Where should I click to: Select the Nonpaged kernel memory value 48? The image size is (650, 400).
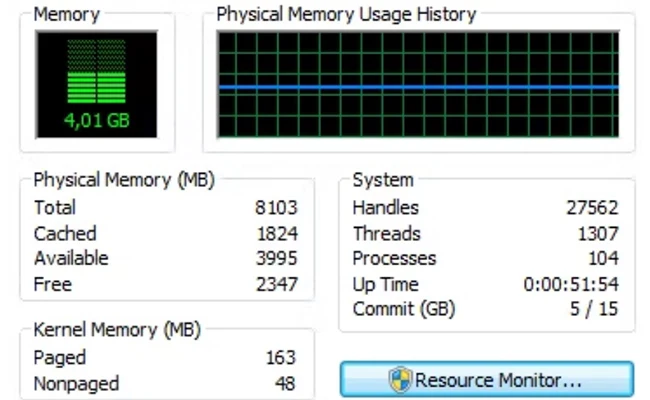(285, 383)
